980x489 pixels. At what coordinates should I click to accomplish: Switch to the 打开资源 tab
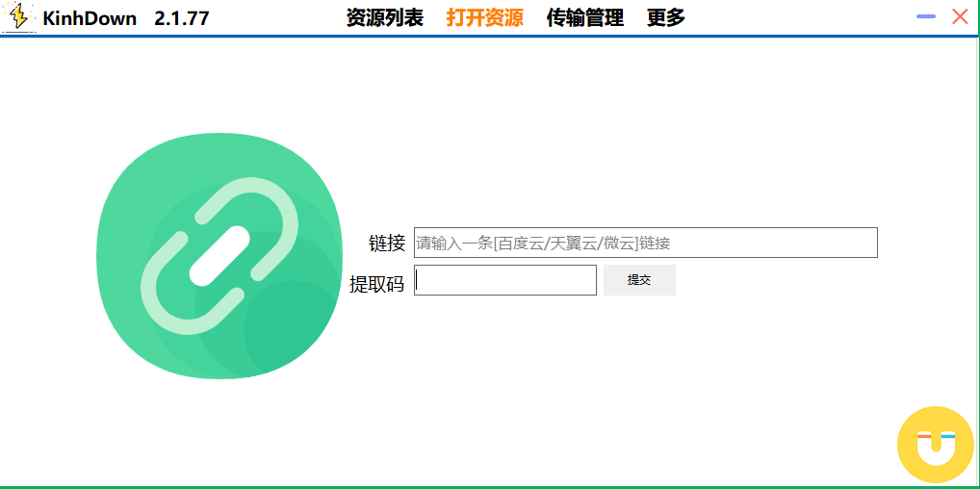tap(485, 17)
